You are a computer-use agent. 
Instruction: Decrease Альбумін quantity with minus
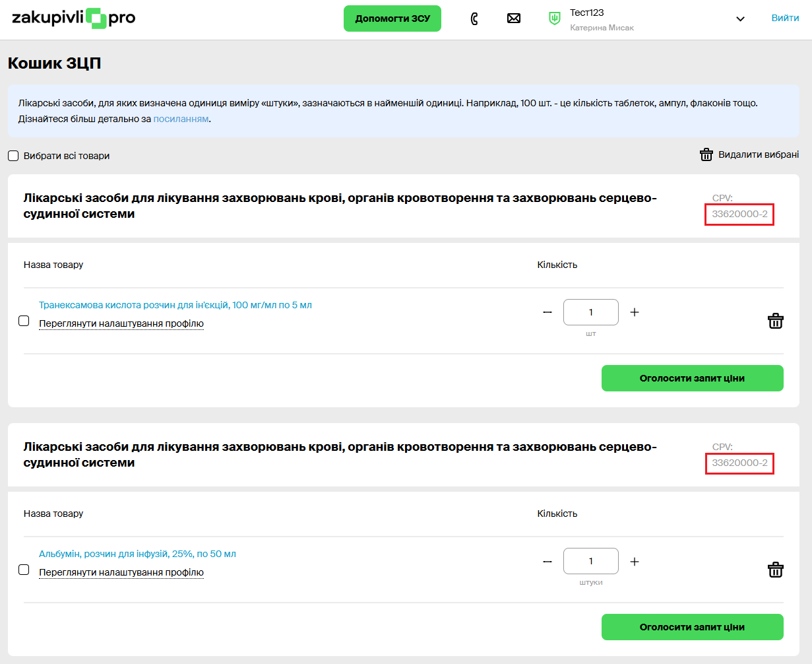click(x=547, y=562)
